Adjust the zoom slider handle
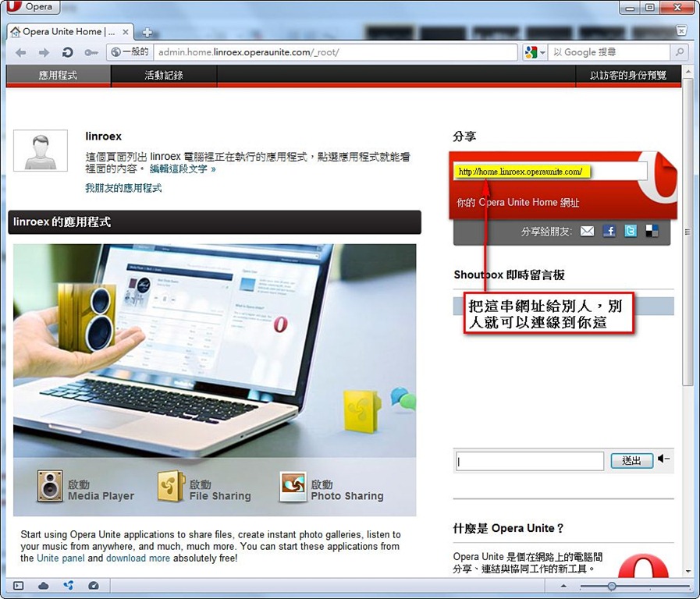Screen dimensions: 700x599 pos(612,586)
